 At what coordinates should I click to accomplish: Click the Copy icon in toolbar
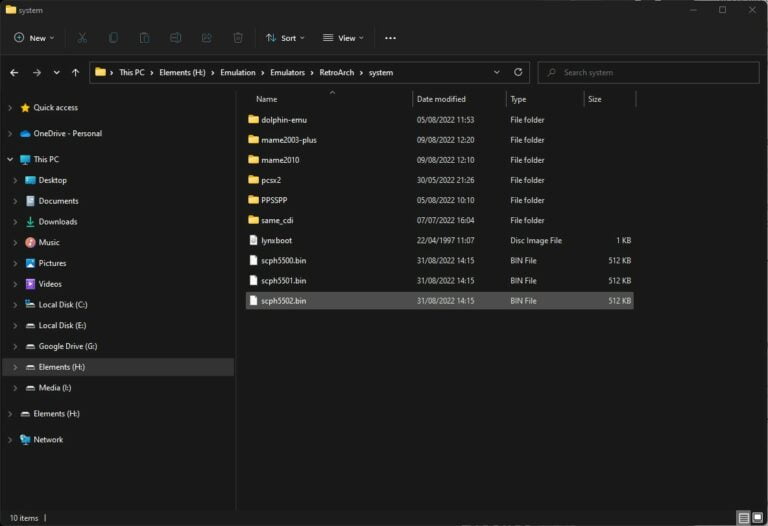[113, 38]
